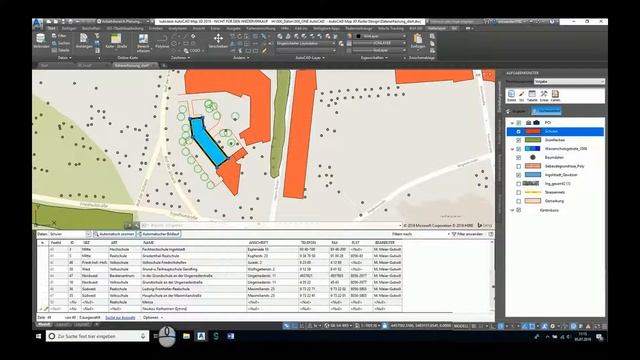Toggle the Baumdaten layer checkbox
This screenshot has width=640, height=360.
[519, 158]
